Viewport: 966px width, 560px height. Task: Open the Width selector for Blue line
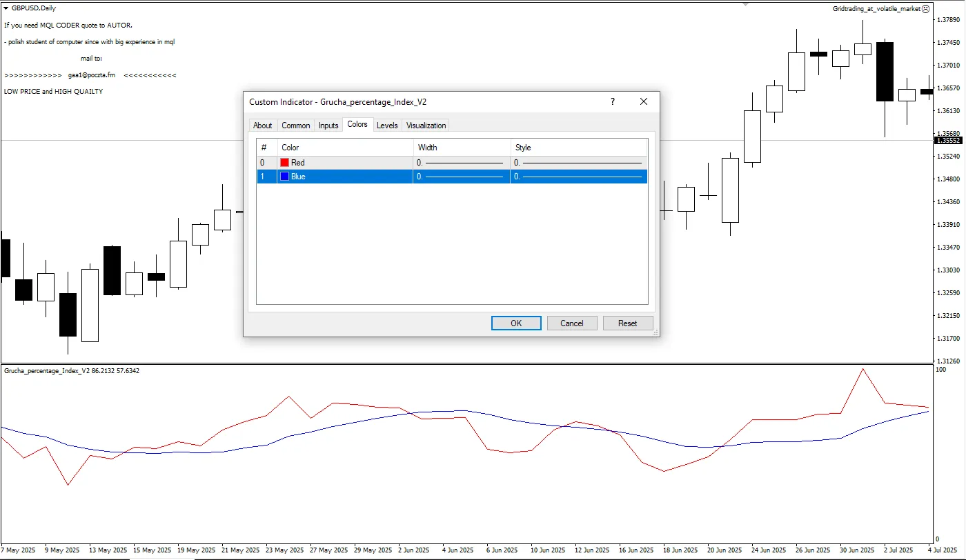461,177
